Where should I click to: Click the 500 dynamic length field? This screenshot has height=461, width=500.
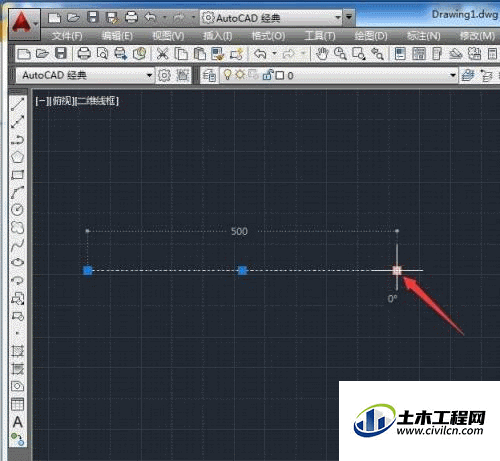(x=239, y=231)
